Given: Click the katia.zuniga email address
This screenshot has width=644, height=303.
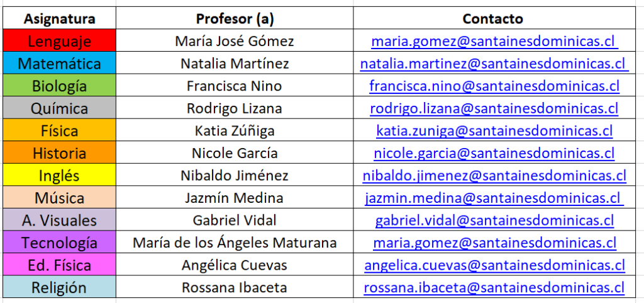Looking at the screenshot, I should tap(494, 131).
